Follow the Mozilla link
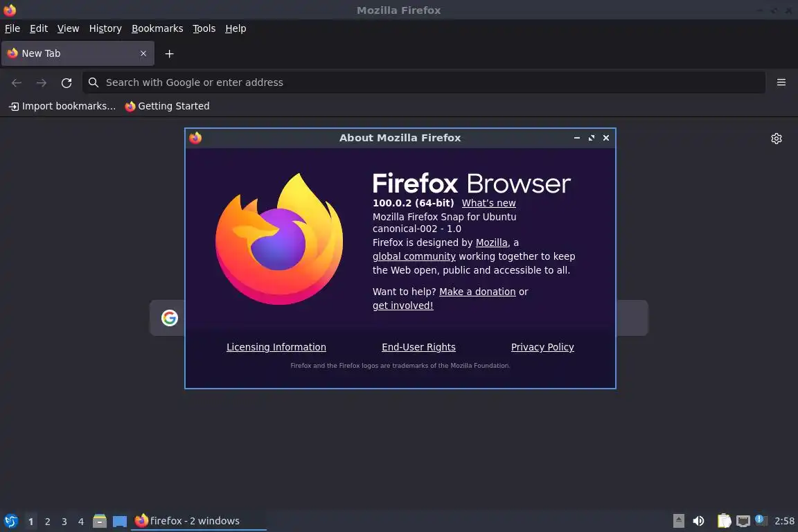 [492, 243]
